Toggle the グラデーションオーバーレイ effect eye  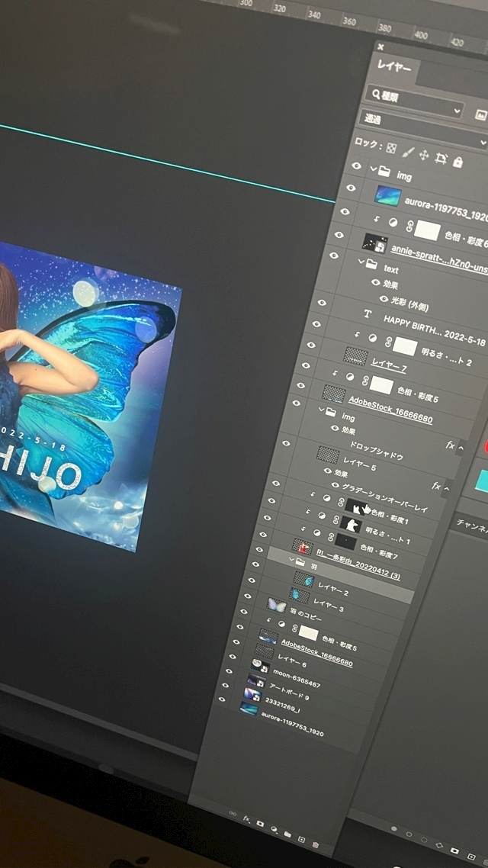pos(334,485)
